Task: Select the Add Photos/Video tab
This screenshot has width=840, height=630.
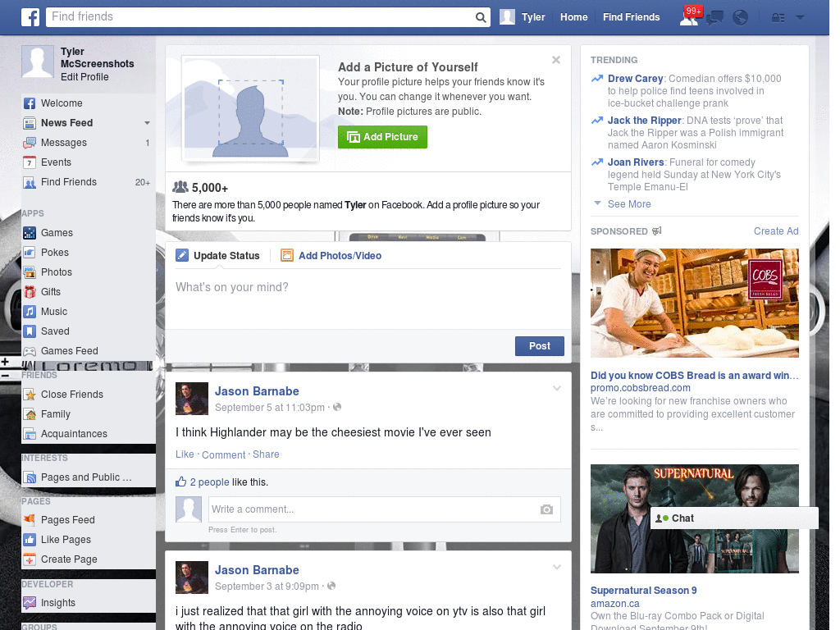Action: [331, 256]
